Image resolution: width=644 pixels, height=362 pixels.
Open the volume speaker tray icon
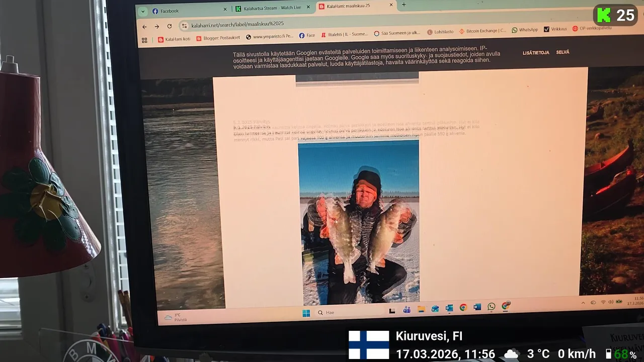(611, 302)
